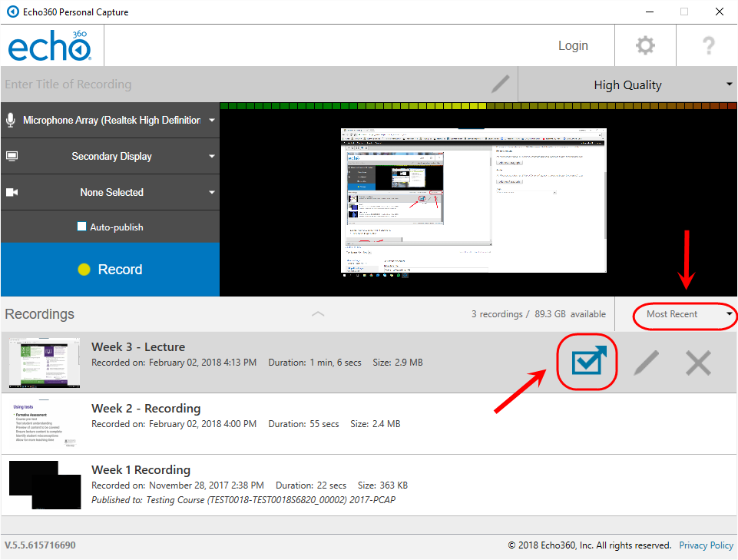Minimize the Echo360 Personal Capture window
This screenshot has height=560, width=738.
650,12
